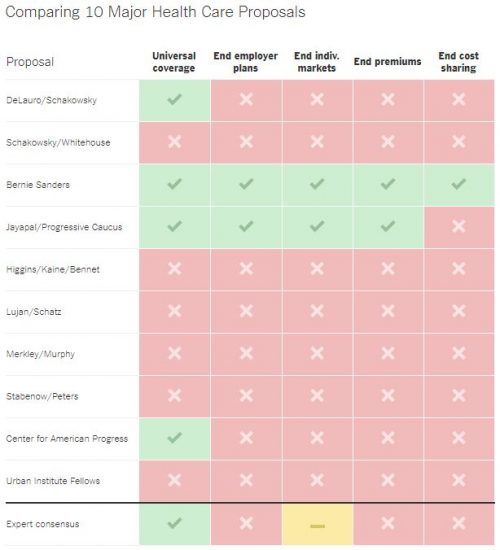
Task: Click Lujan/Schatz end indiv. markets X
Action: tap(317, 311)
